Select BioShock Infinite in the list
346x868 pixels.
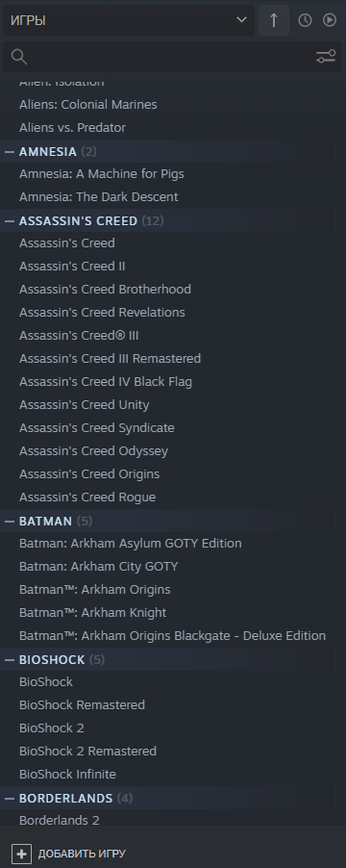(167, 775)
